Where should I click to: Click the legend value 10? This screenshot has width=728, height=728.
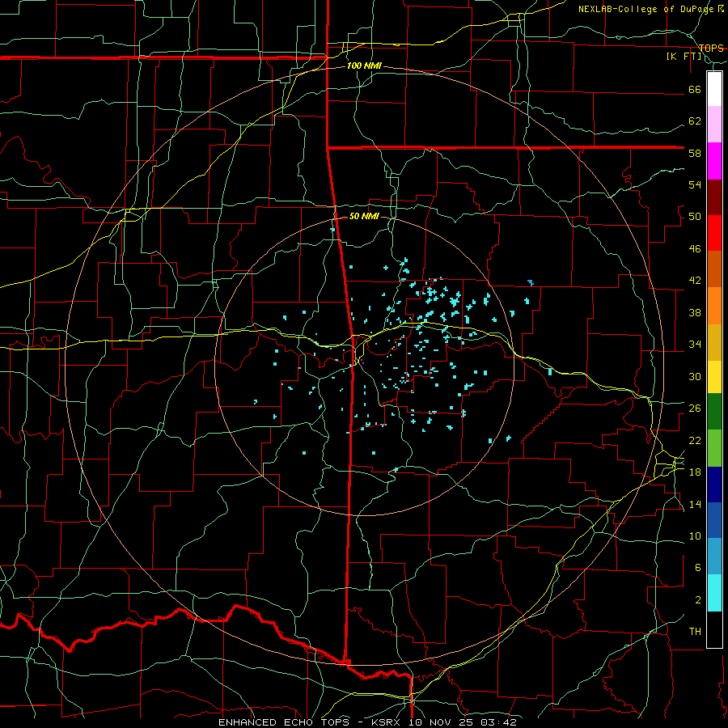pyautogui.click(x=695, y=535)
